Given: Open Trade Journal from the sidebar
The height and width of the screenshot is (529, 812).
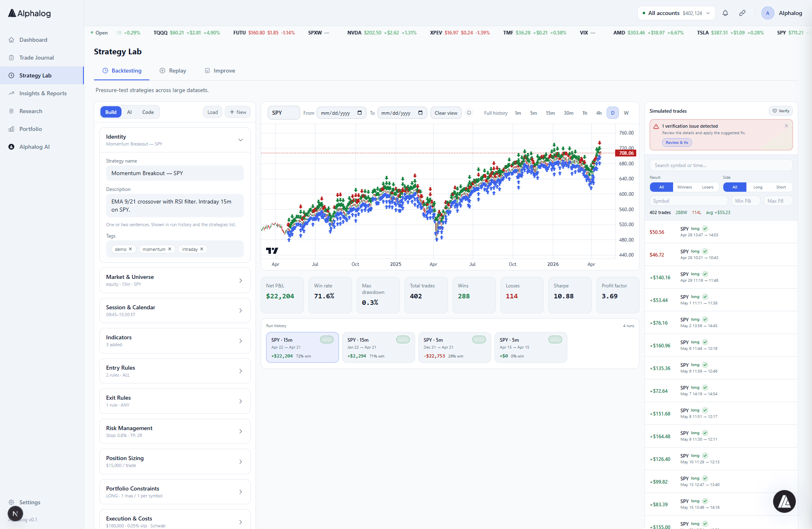Looking at the screenshot, I should 36,58.
